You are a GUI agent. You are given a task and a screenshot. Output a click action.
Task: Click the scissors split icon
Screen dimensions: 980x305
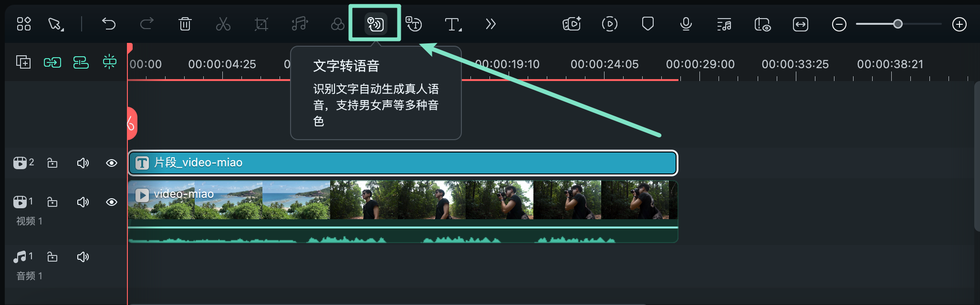(223, 24)
